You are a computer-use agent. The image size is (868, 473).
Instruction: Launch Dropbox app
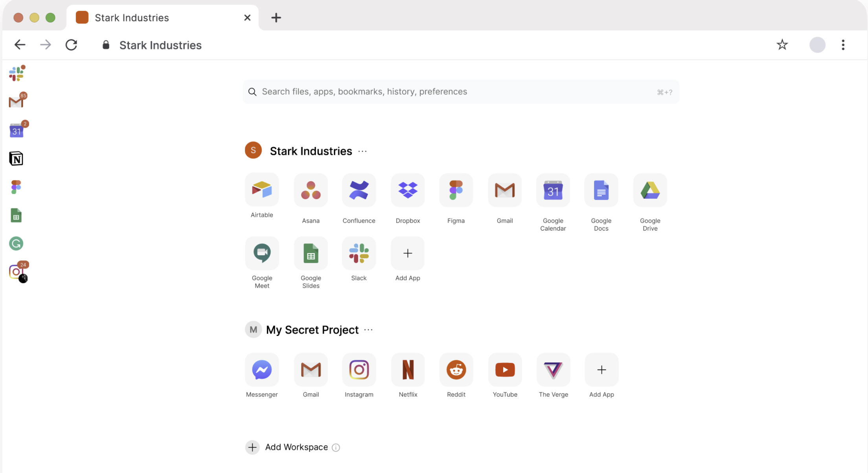tap(408, 190)
